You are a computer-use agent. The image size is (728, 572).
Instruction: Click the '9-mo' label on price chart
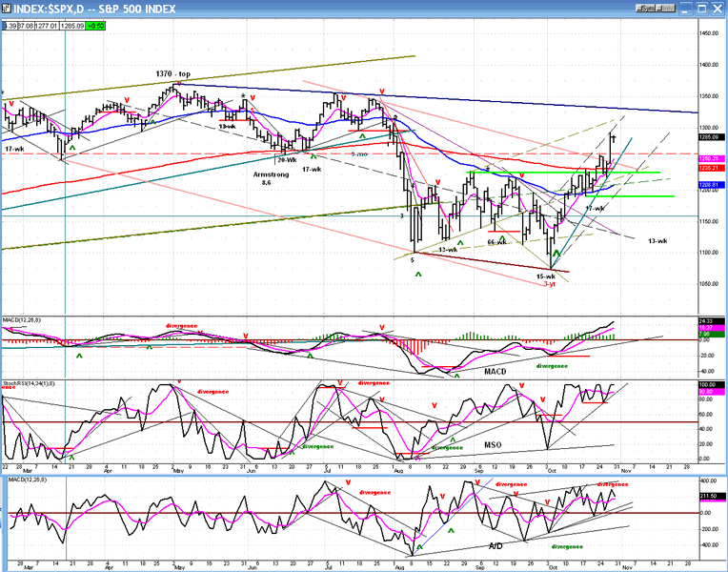359,153
